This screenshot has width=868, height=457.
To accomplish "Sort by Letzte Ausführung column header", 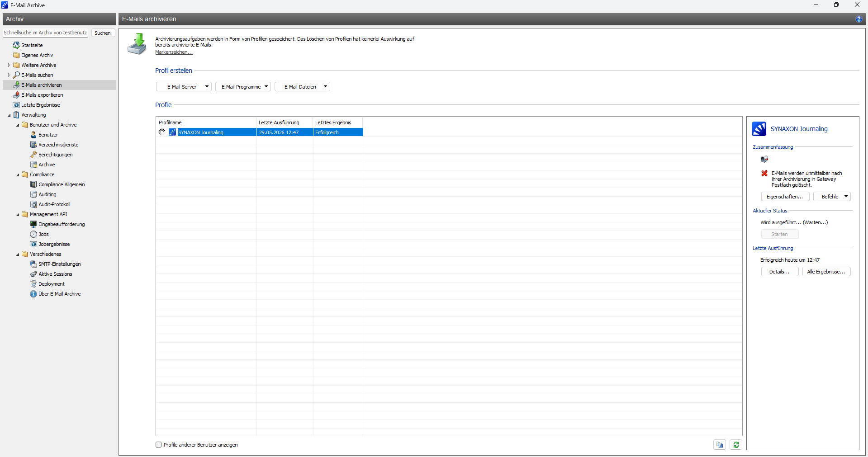I will click(x=285, y=122).
